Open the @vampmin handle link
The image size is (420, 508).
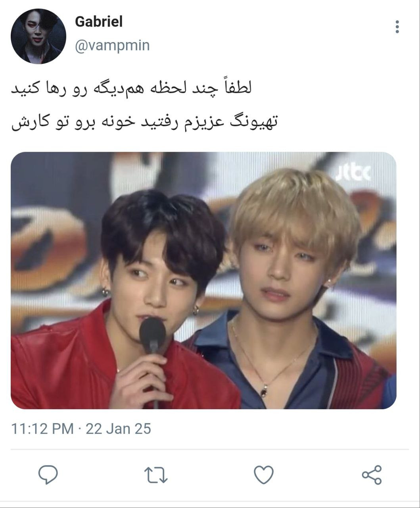[112, 45]
